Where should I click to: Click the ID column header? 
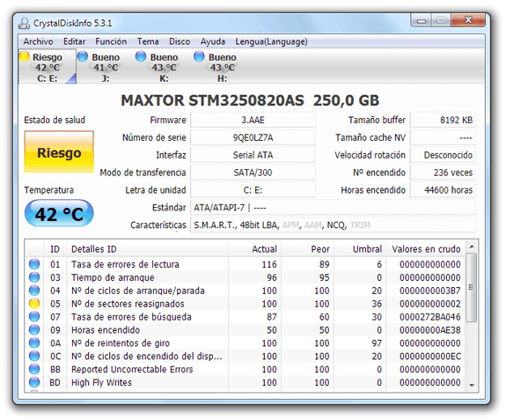pos(55,249)
